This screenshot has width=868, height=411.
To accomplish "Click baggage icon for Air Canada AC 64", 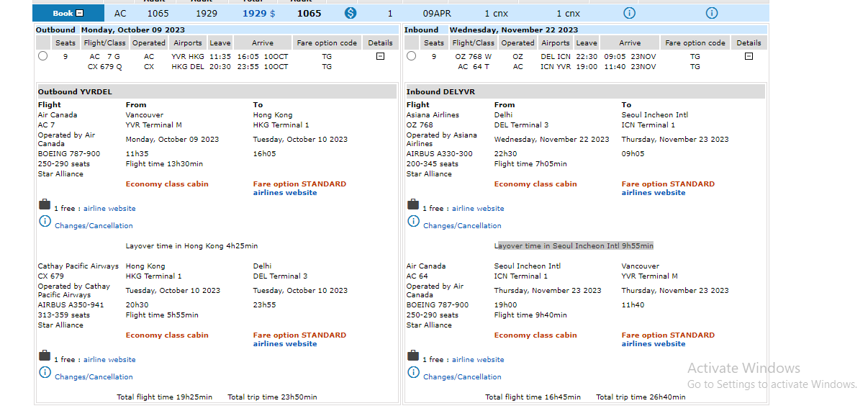I will (x=413, y=356).
